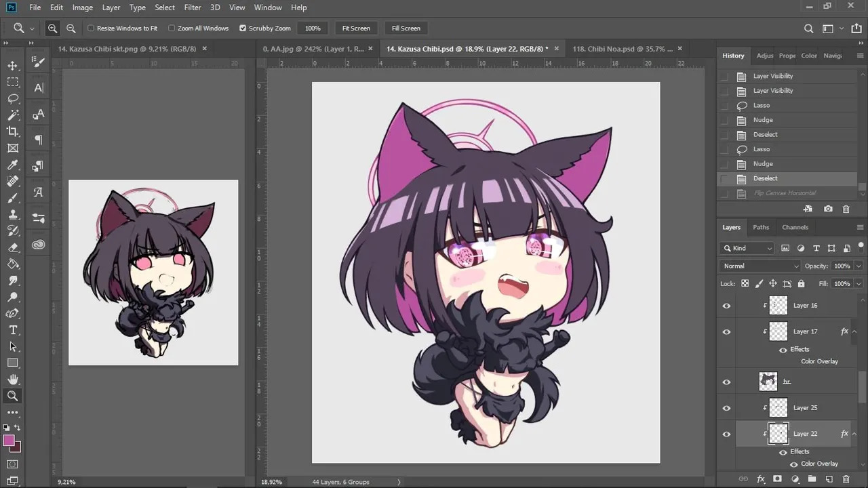
Task: Select the Magic Wand tool
Action: point(12,115)
